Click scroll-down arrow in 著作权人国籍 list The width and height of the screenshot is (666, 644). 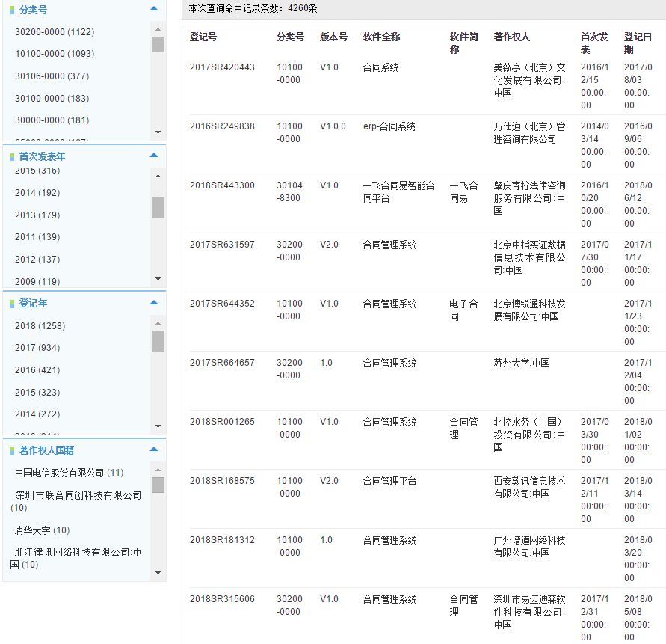(158, 573)
